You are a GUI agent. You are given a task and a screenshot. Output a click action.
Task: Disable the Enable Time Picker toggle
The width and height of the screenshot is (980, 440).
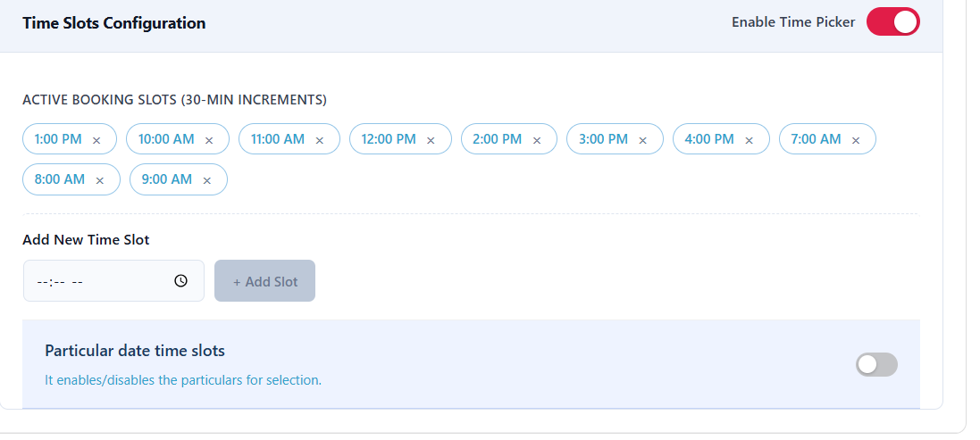point(893,21)
